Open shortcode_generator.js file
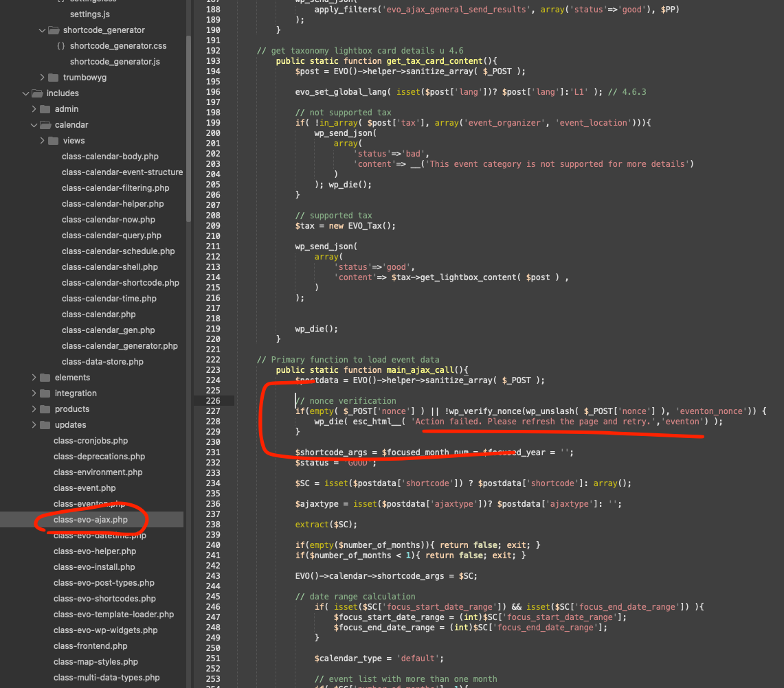The width and height of the screenshot is (784, 688). click(x=115, y=62)
